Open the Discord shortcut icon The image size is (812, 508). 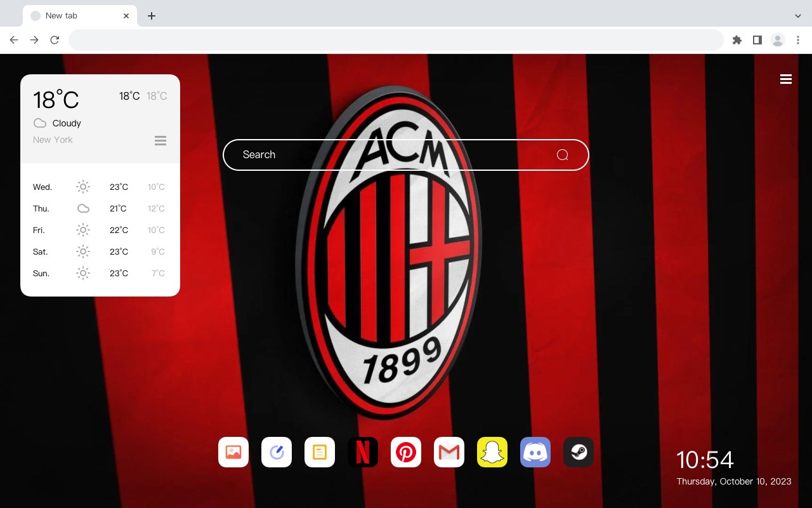pyautogui.click(x=535, y=452)
